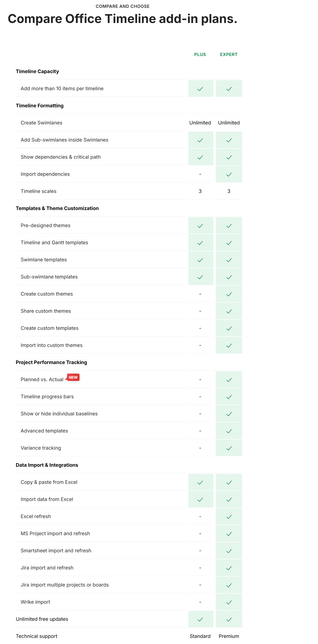Select the PLUS plan column header
Viewport: 318px width, 644px height.
pyautogui.click(x=200, y=55)
